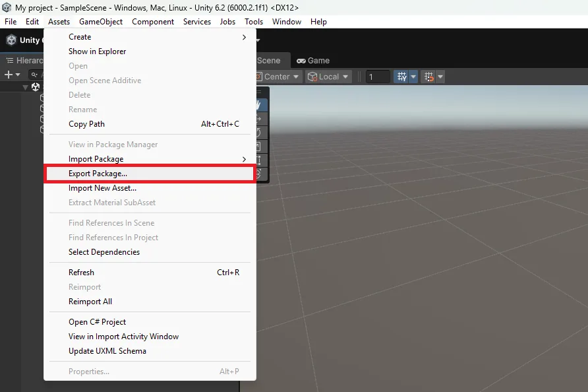This screenshot has height=392, width=588.
Task: Open the grid settings dropdown arrow
Action: (x=413, y=77)
